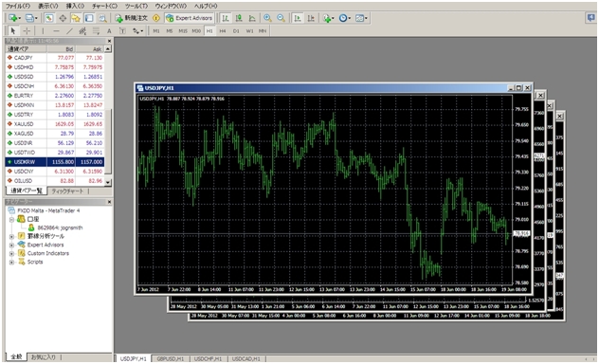Select the H4 timeframe button

(x=223, y=31)
